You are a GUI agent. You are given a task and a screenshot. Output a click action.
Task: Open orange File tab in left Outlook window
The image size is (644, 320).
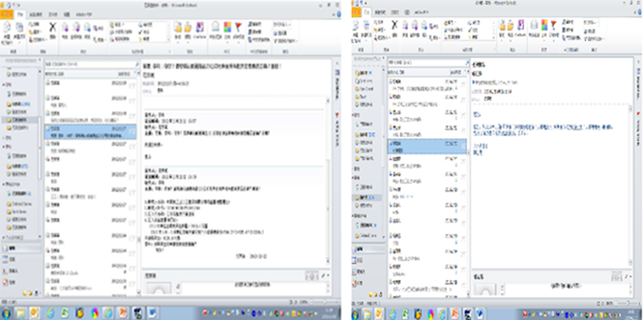pyautogui.click(x=7, y=14)
